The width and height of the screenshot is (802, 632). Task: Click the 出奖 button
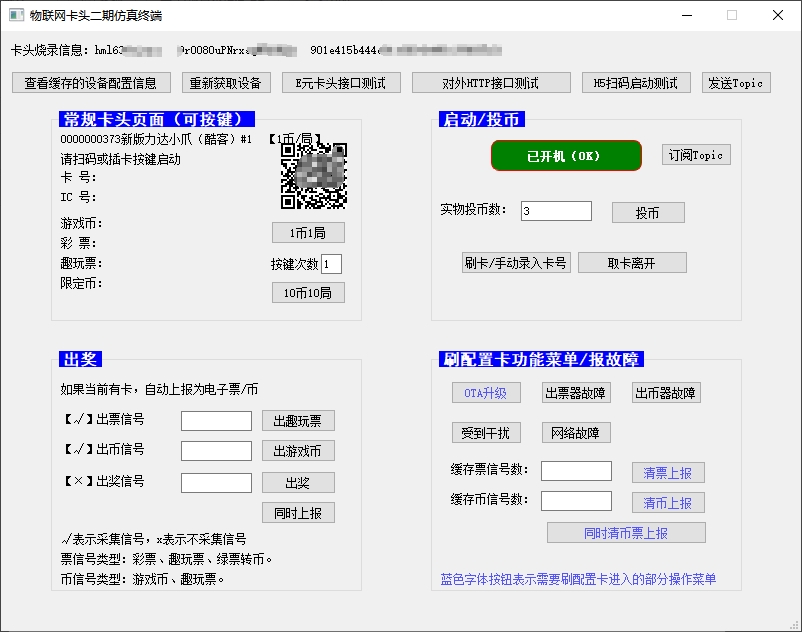[x=298, y=483]
